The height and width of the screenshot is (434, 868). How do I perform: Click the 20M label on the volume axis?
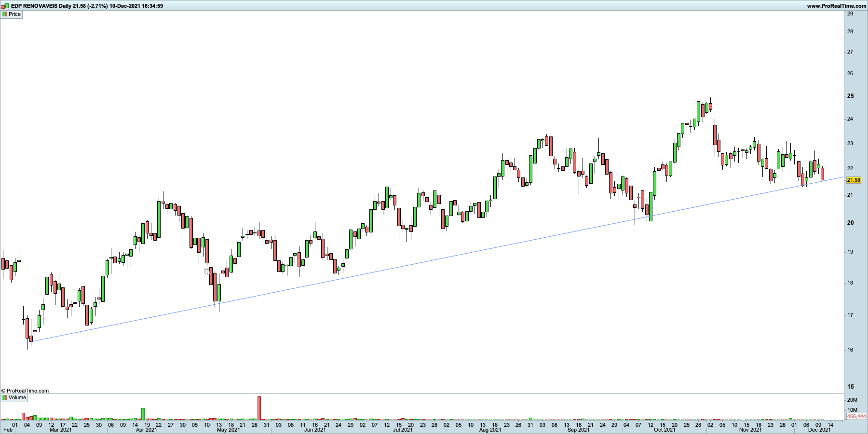852,400
